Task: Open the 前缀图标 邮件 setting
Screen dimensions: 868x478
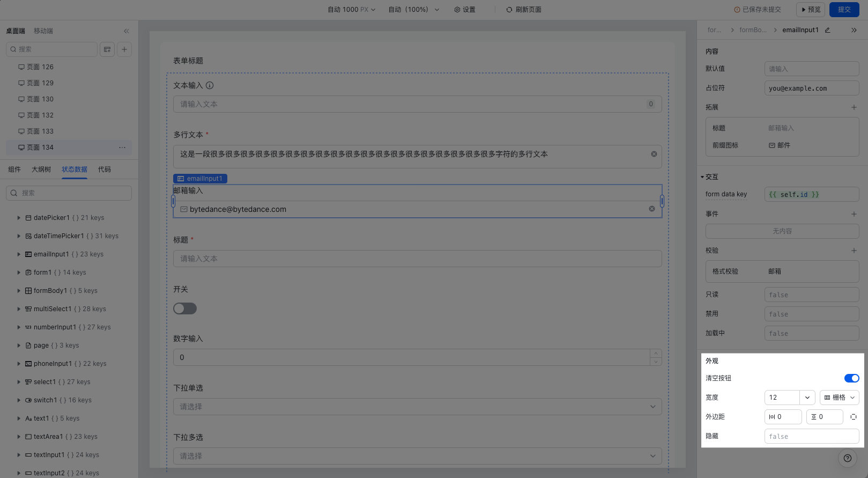Action: (x=782, y=145)
